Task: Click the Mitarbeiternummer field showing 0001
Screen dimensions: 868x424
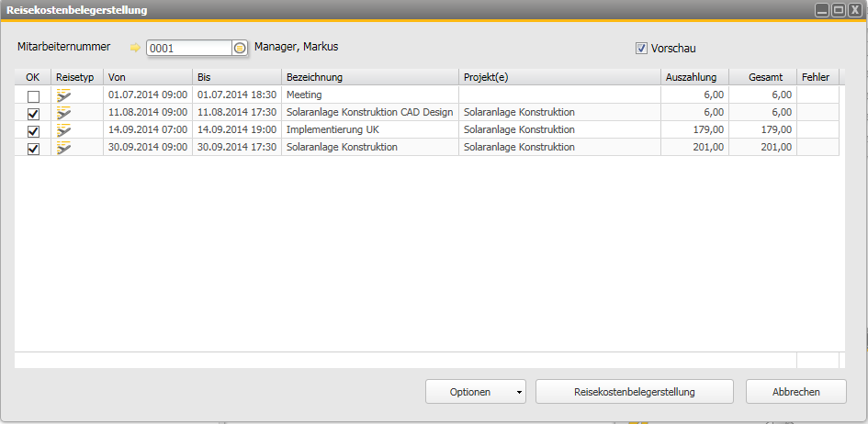Action: pos(189,48)
